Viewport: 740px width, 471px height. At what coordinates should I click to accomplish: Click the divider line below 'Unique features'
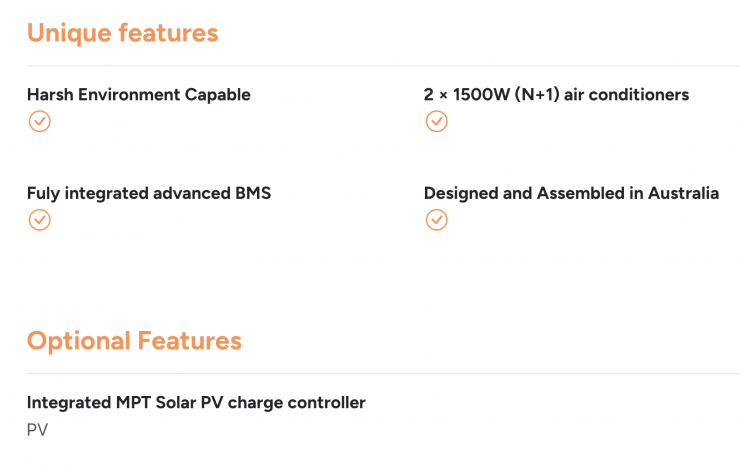(383, 66)
